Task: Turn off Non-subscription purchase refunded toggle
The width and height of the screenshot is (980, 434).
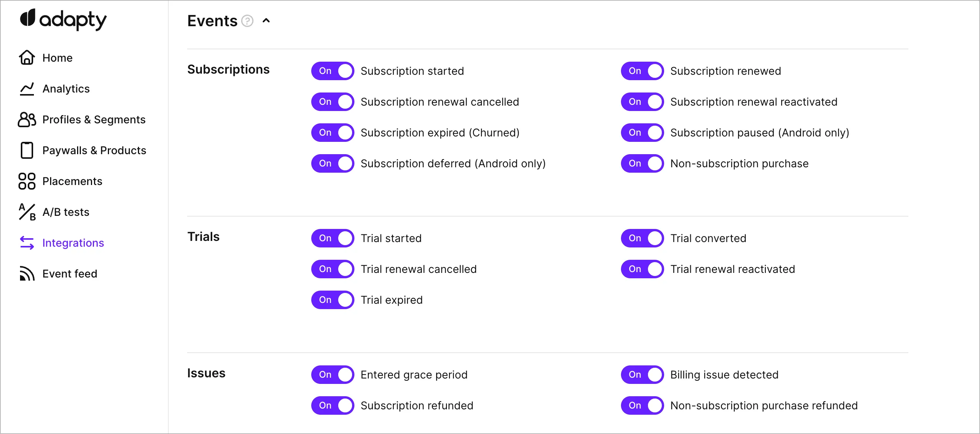Action: [x=643, y=405]
